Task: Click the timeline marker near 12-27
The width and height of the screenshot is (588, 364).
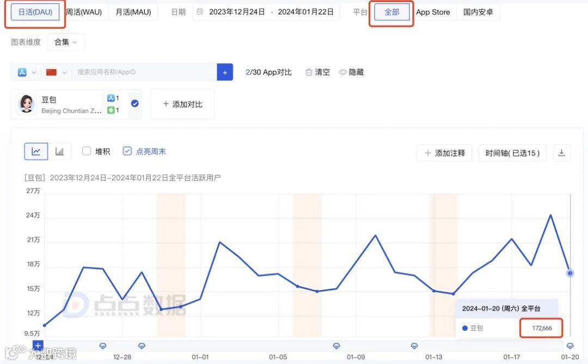Action: [103, 346]
